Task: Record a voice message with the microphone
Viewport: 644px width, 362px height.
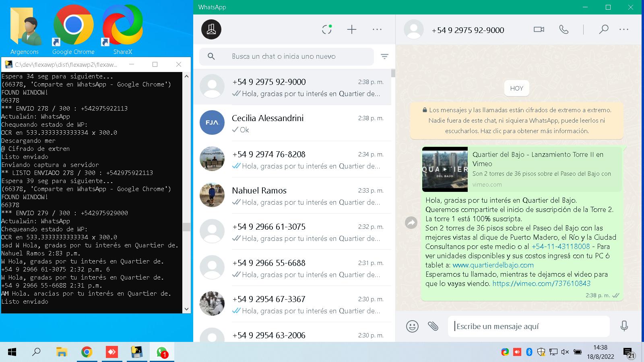Action: pos(624,326)
